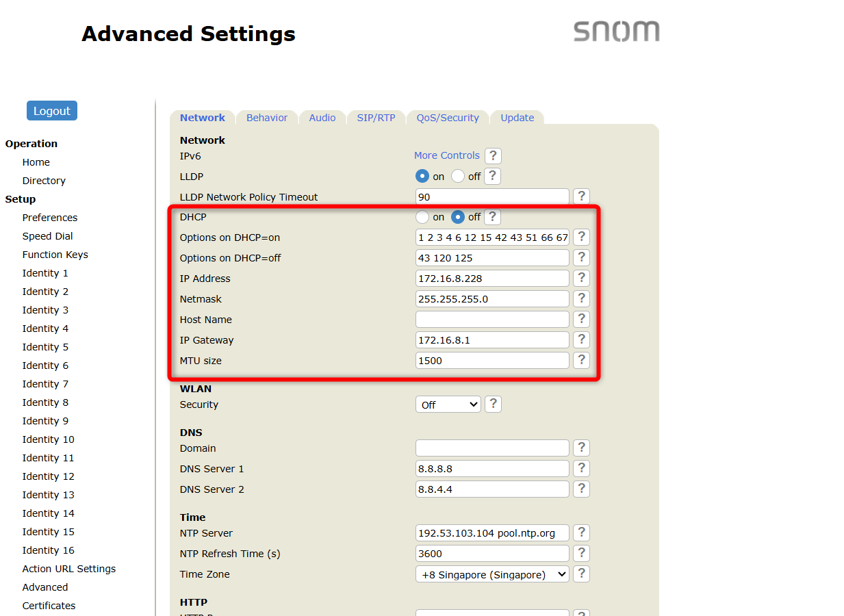This screenshot has height=616, width=844.
Task: Open help icon for LLDP
Action: [x=493, y=176]
